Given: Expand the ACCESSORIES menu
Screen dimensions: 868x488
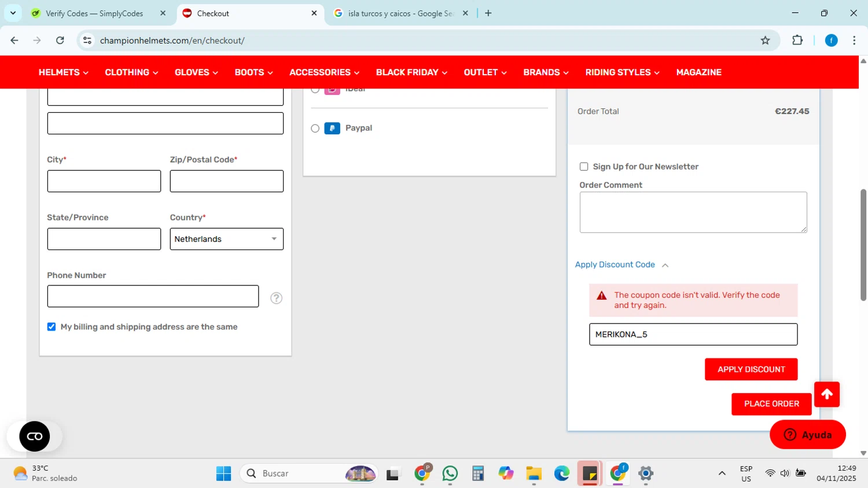Looking at the screenshot, I should click(324, 72).
